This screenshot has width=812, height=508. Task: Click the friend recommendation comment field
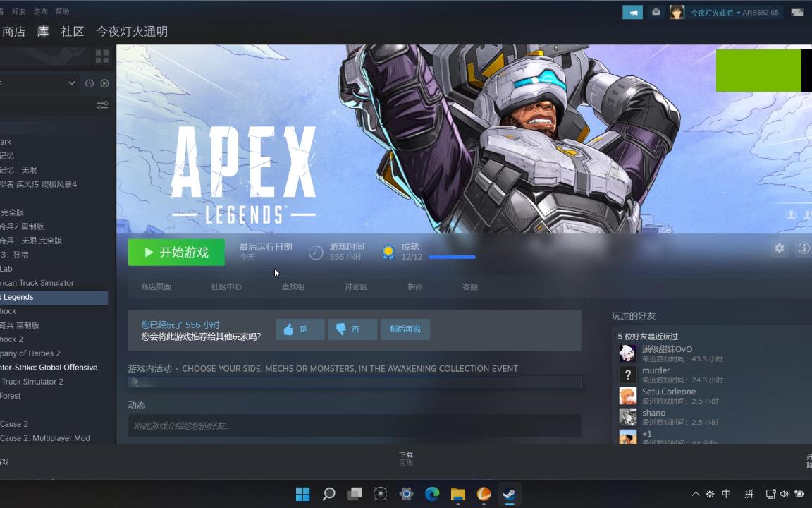[354, 425]
